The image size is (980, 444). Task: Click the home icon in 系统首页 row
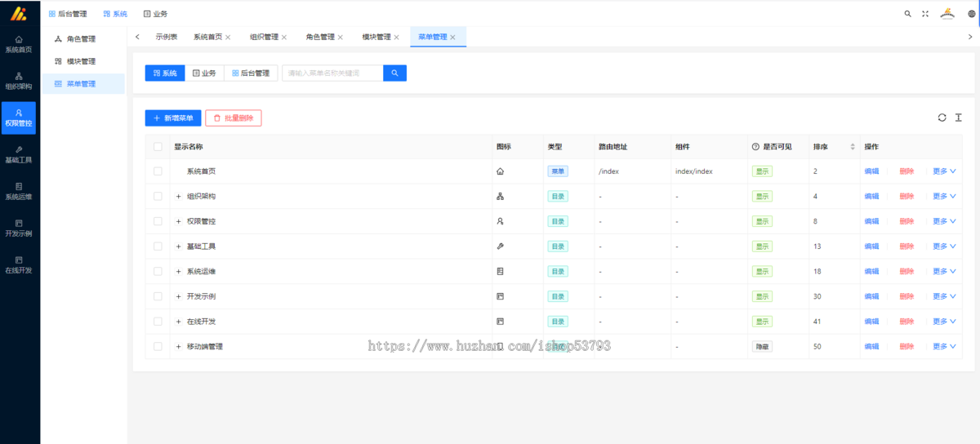pos(501,171)
